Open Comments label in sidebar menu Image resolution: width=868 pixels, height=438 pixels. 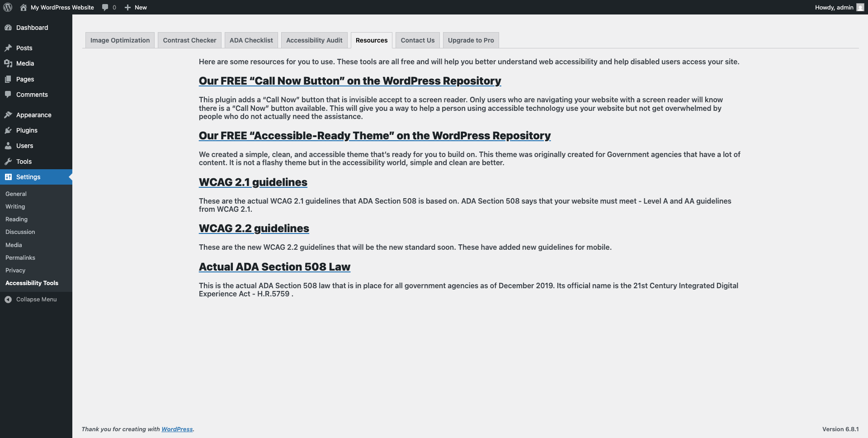point(32,95)
